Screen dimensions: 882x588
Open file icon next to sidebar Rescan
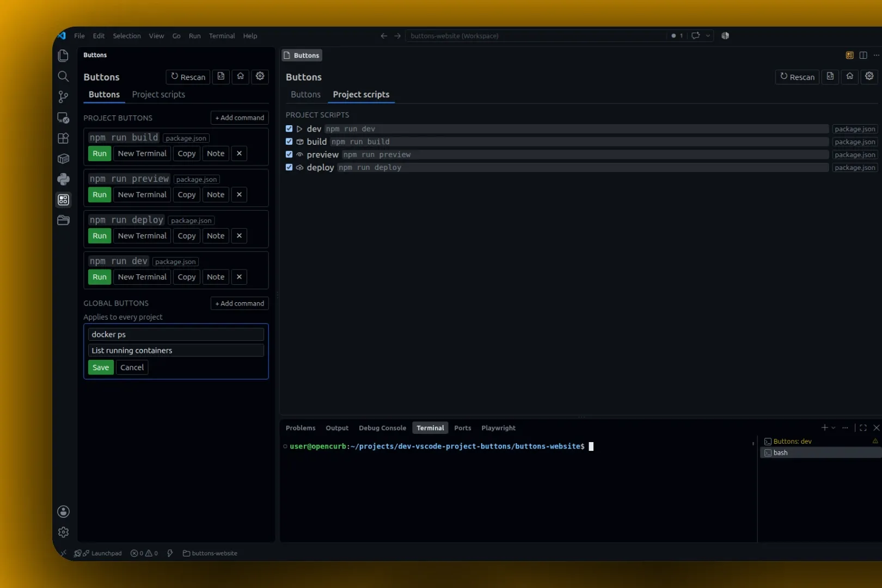(x=220, y=77)
